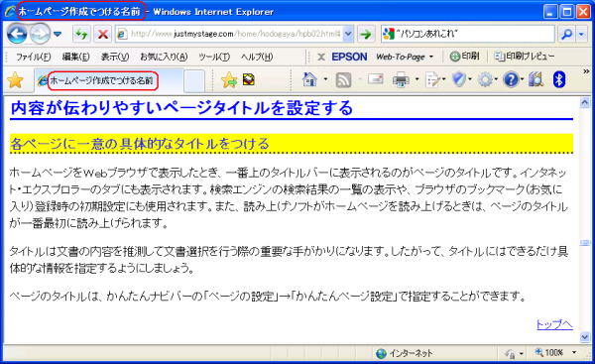
Task: Open the 表示(V) menu
Action: point(115,57)
